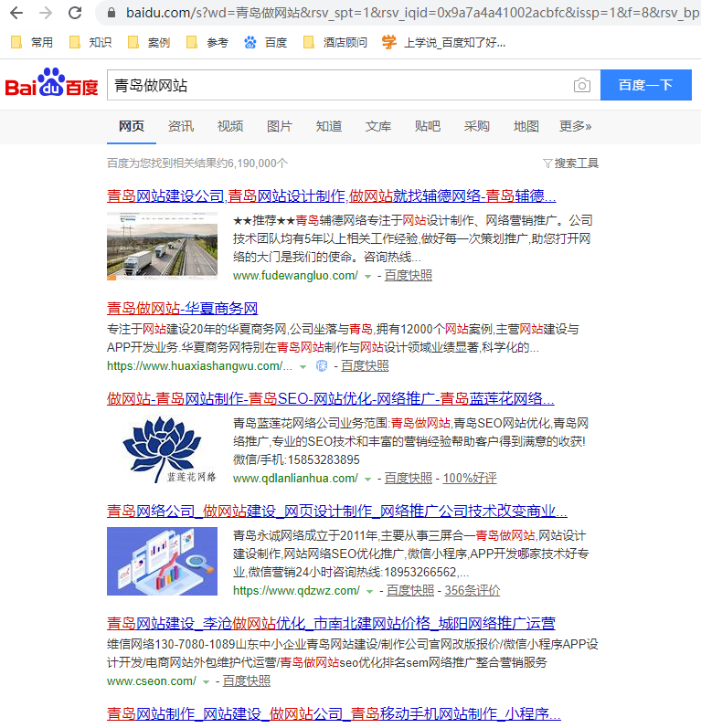Click the www.cseon.com URL
The image size is (701, 728).
tap(152, 681)
